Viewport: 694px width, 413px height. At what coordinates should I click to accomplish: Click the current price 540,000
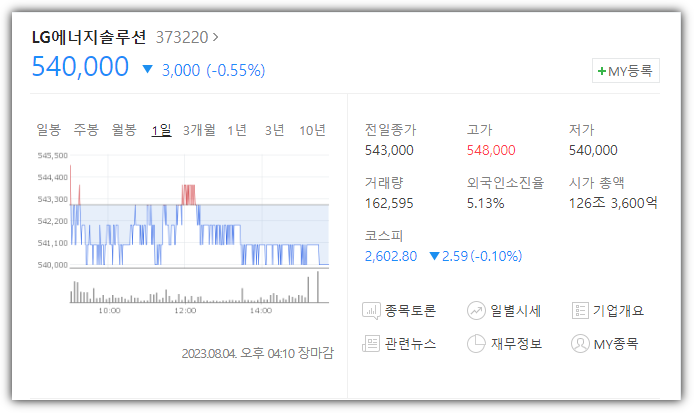tap(80, 67)
